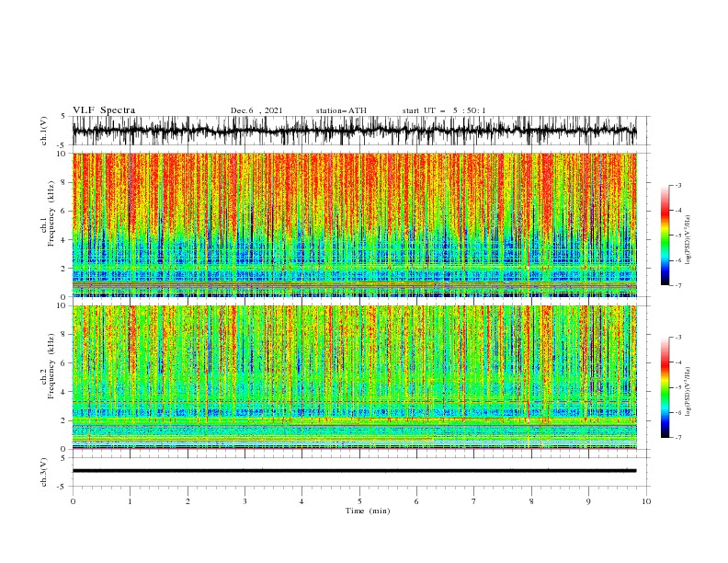Image resolution: width=728 pixels, height=563 pixels.
Task: Click the ch.2 spectrogram color bar
Action: coord(665,387)
